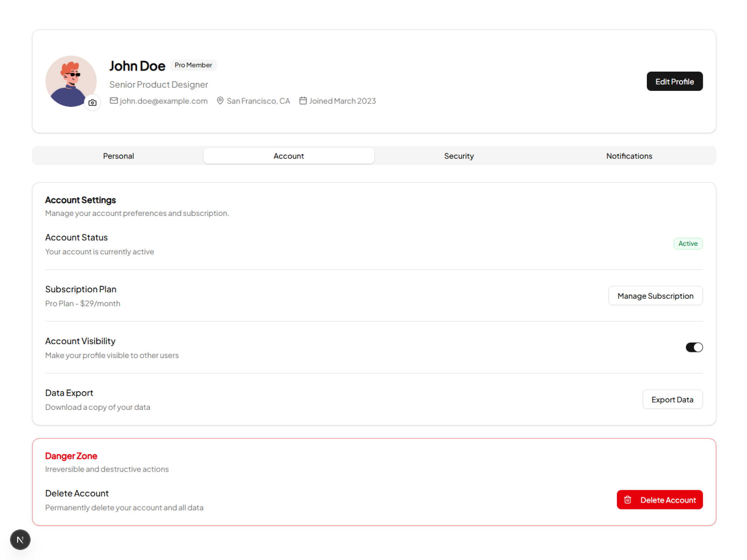The width and height of the screenshot is (747, 560).
Task: Click the Pro Member badge
Action: click(193, 65)
